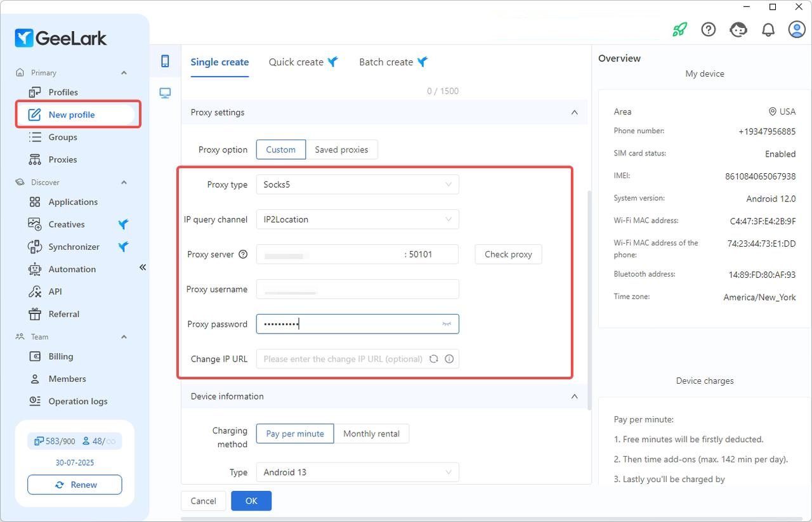Click the Referral gift icon
This screenshot has height=522, width=812.
[x=35, y=314]
